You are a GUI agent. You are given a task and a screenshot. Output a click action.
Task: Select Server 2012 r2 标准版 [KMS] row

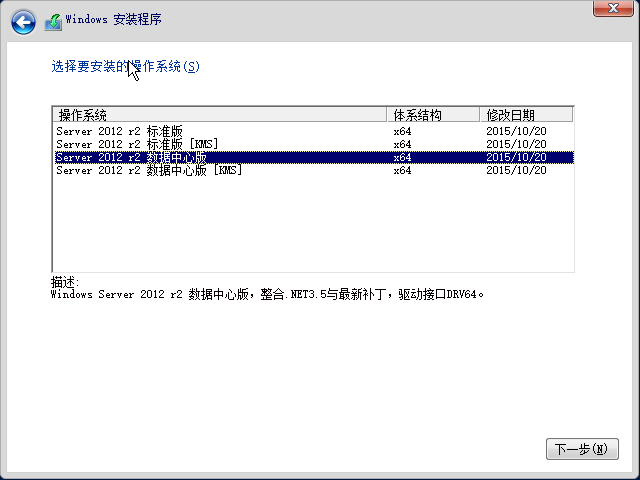point(313,144)
